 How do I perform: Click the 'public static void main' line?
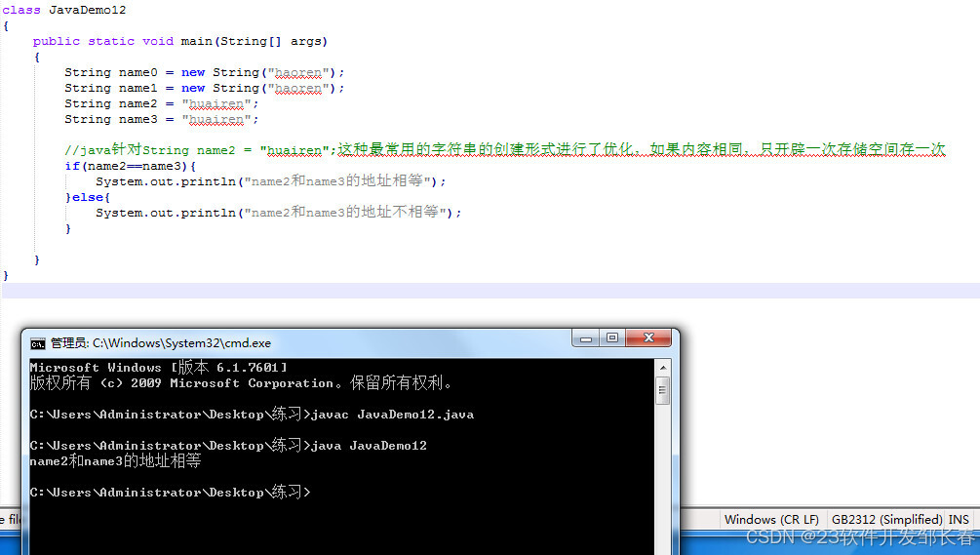[180, 41]
